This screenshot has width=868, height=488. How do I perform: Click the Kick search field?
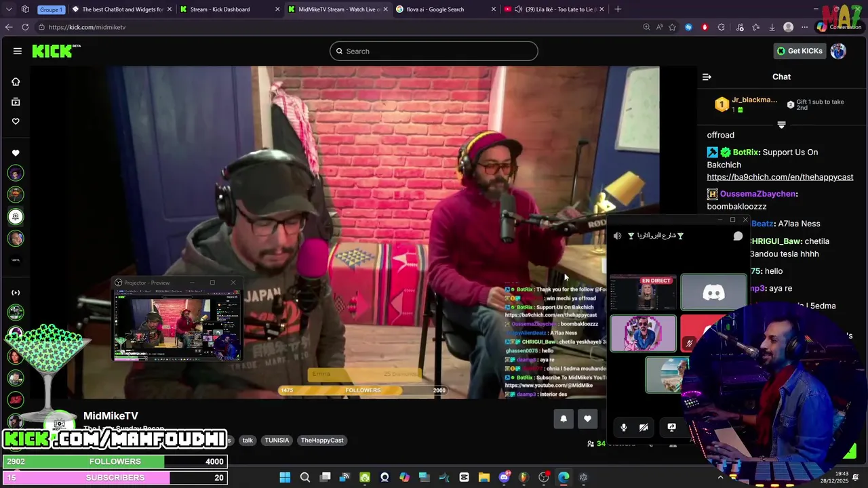click(434, 51)
